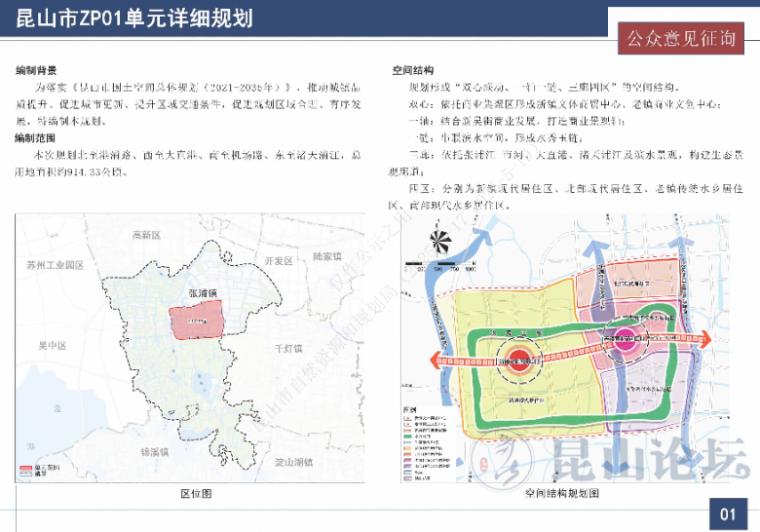Select the 编制背景 heading
Screen dimensions: 760x532
[36, 72]
